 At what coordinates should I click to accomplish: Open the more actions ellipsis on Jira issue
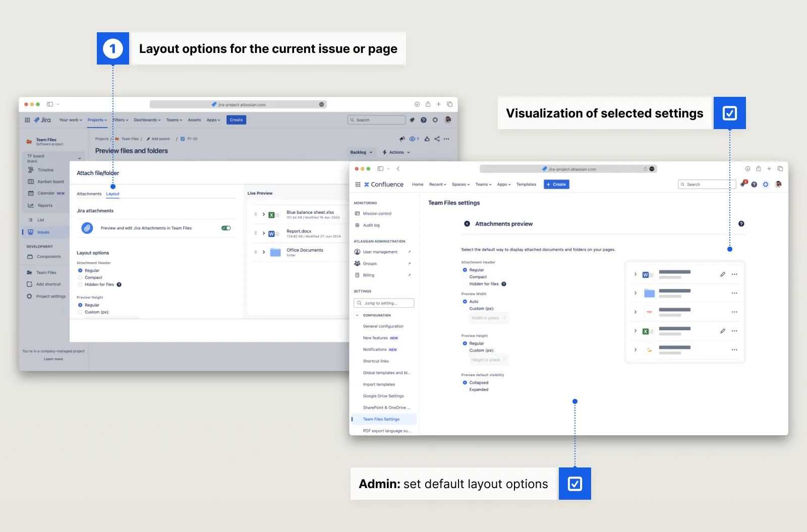(x=446, y=139)
